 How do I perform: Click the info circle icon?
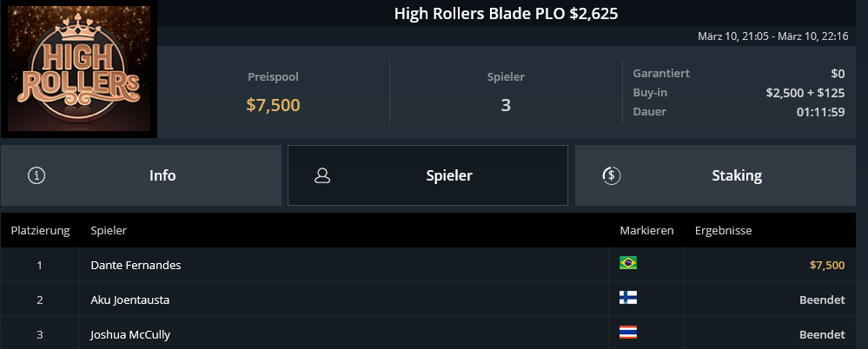36,175
